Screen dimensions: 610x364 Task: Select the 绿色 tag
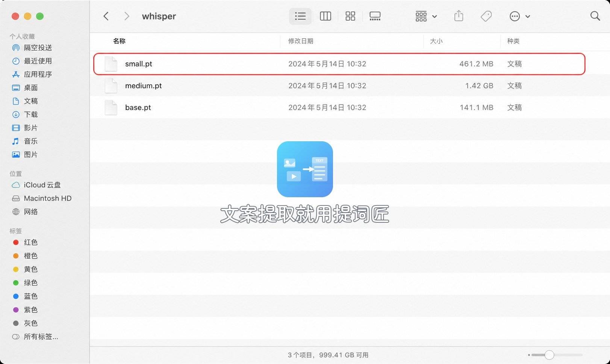[x=30, y=283]
